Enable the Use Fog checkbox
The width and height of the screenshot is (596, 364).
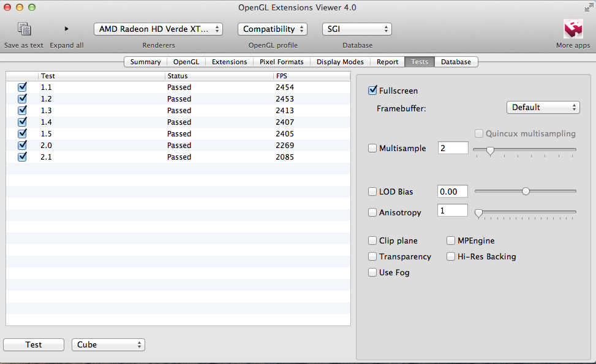pos(372,272)
